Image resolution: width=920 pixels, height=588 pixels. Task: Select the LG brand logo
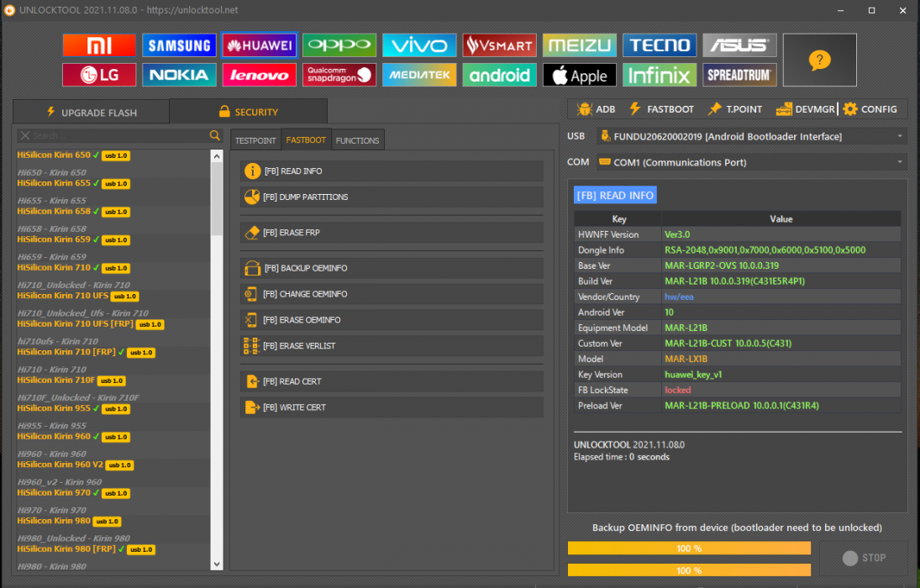click(99, 75)
